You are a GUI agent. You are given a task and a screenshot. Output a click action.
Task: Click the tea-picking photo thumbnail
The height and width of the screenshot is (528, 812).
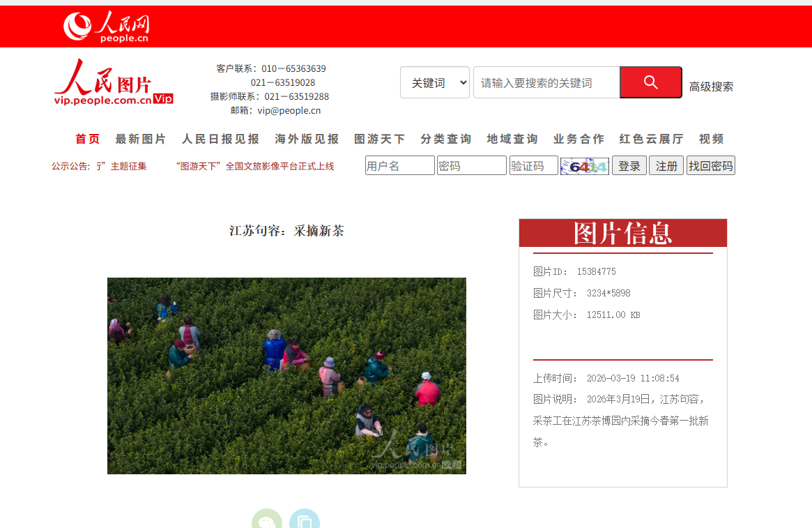pos(286,376)
